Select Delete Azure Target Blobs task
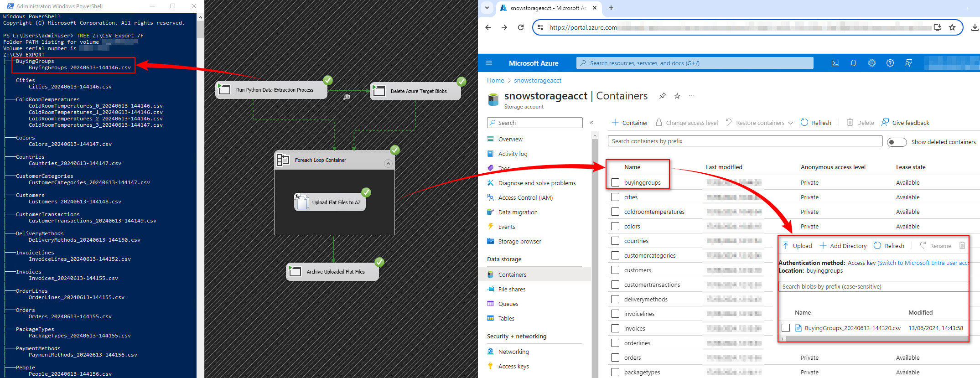The width and height of the screenshot is (980, 378). pyautogui.click(x=415, y=91)
